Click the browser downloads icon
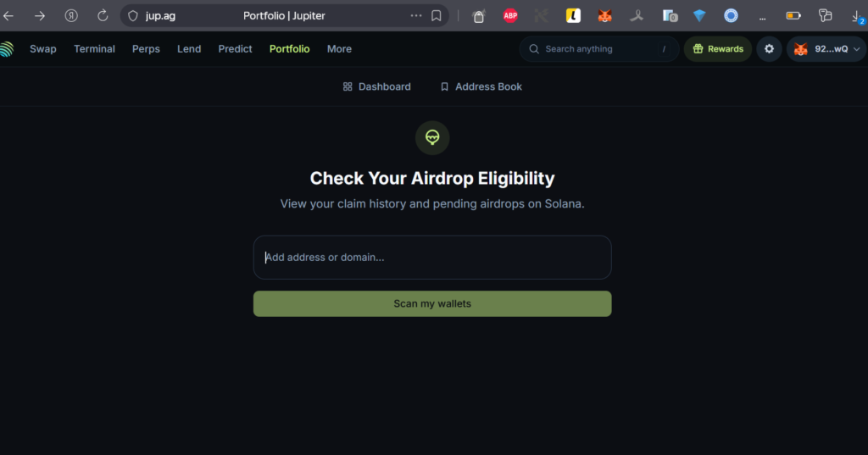868x455 pixels. click(856, 15)
